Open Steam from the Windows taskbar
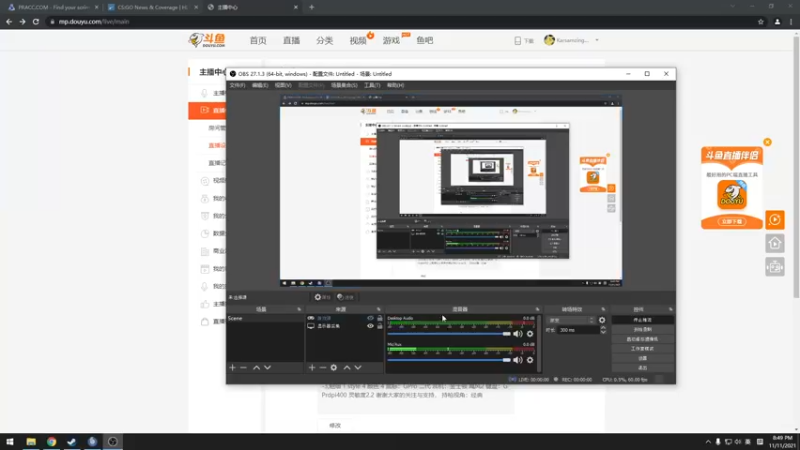 [71, 441]
